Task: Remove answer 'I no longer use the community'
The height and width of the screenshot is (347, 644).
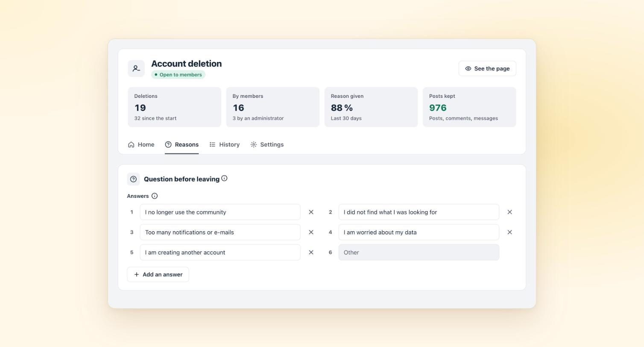Action: point(311,212)
